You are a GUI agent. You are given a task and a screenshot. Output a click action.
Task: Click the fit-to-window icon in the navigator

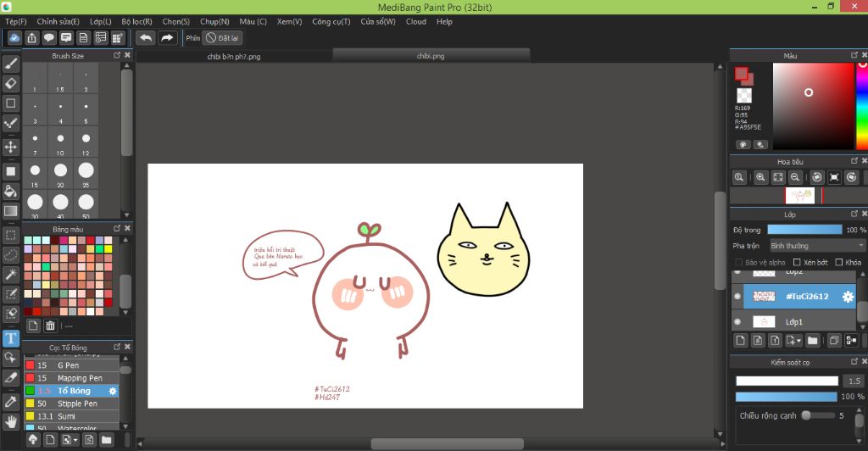pos(778,177)
